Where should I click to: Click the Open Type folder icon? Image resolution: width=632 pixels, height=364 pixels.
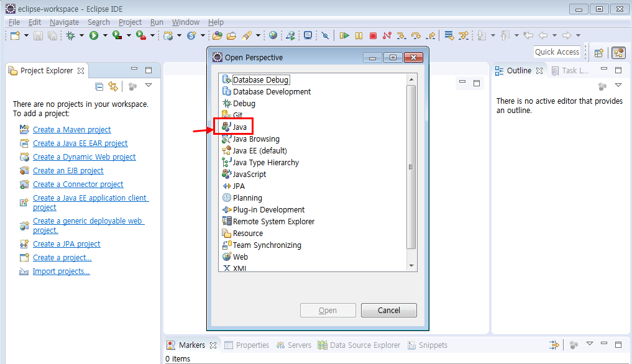(x=218, y=35)
